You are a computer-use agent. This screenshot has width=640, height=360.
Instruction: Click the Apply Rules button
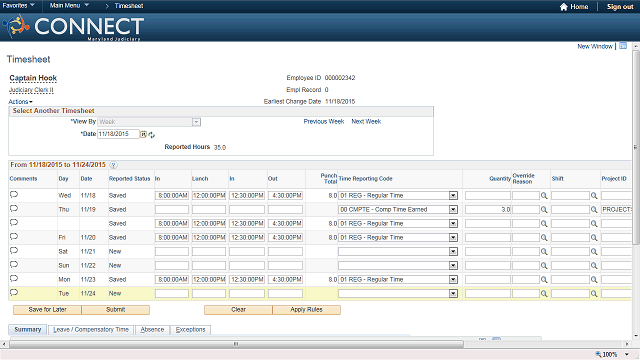coord(307,310)
